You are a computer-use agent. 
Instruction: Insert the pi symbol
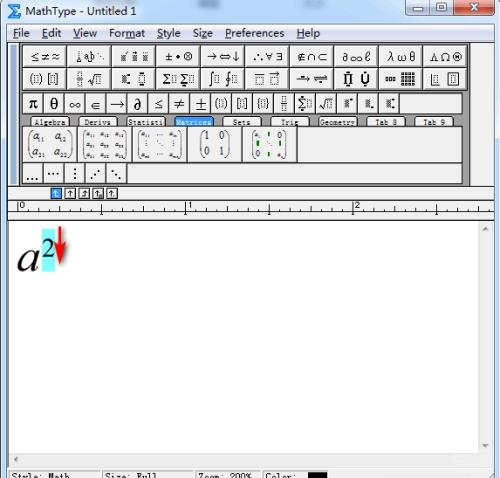click(x=33, y=104)
